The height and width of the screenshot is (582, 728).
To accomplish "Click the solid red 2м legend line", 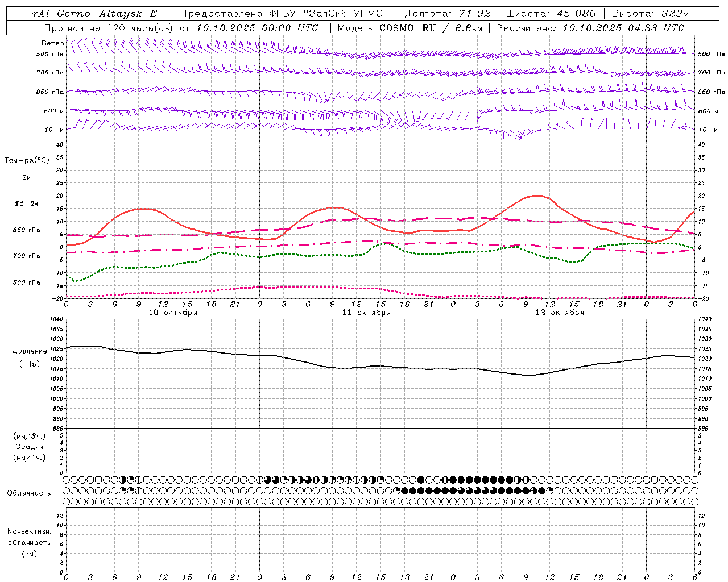I will click(x=26, y=184).
